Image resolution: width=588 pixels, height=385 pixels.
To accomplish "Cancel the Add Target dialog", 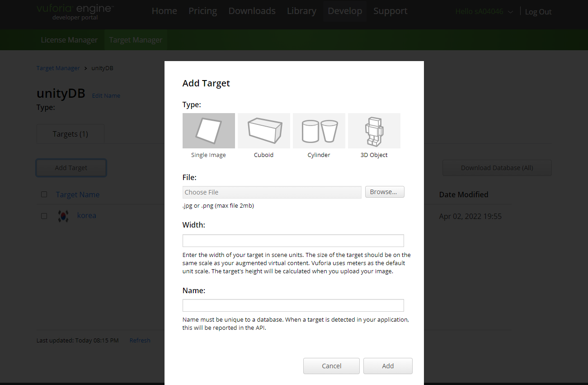I will pos(331,366).
